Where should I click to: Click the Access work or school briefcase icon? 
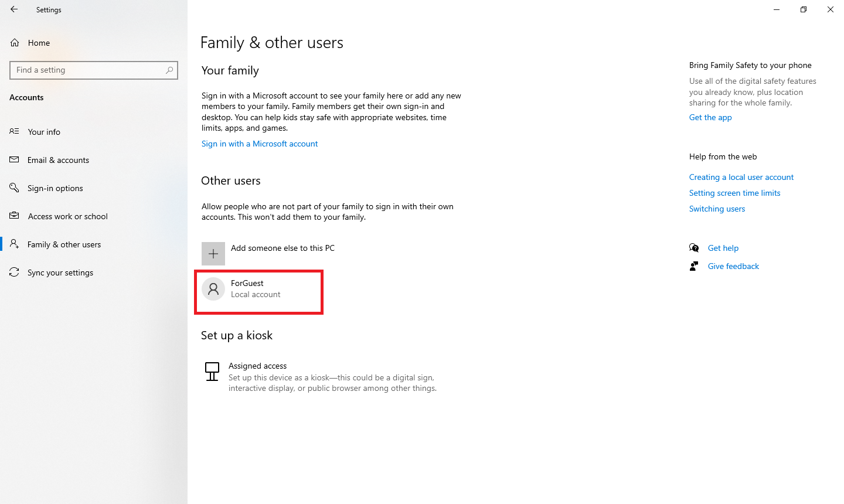pos(14,216)
